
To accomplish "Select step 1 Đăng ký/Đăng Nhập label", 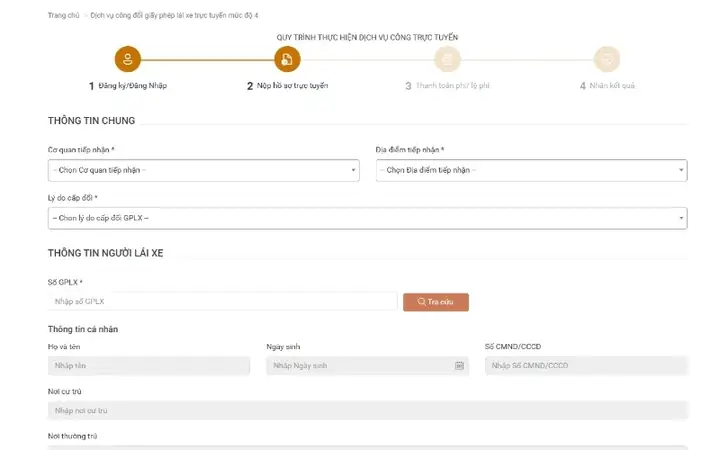I will [x=132, y=86].
